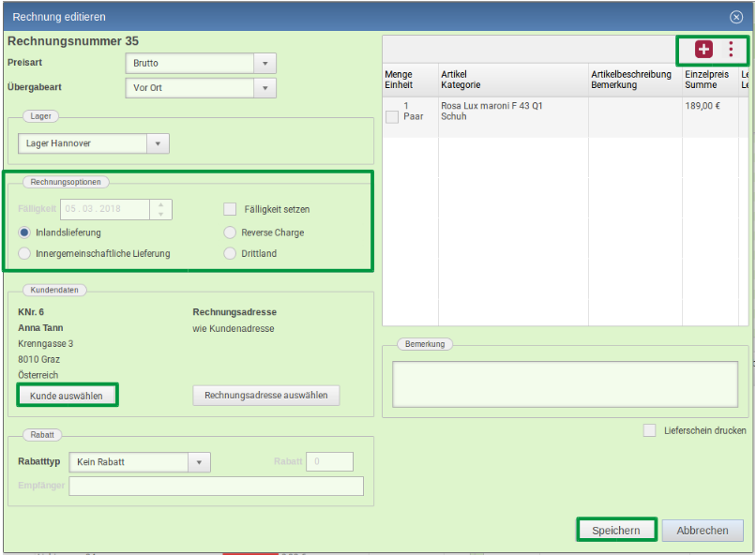756x555 pixels.
Task: Check the Rosa Lux maroni row checkbox
Action: [392, 117]
